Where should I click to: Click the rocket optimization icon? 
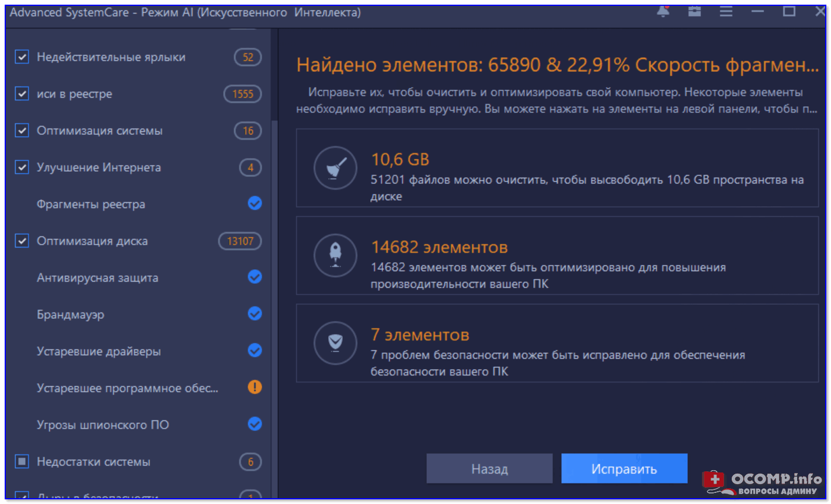(x=335, y=255)
